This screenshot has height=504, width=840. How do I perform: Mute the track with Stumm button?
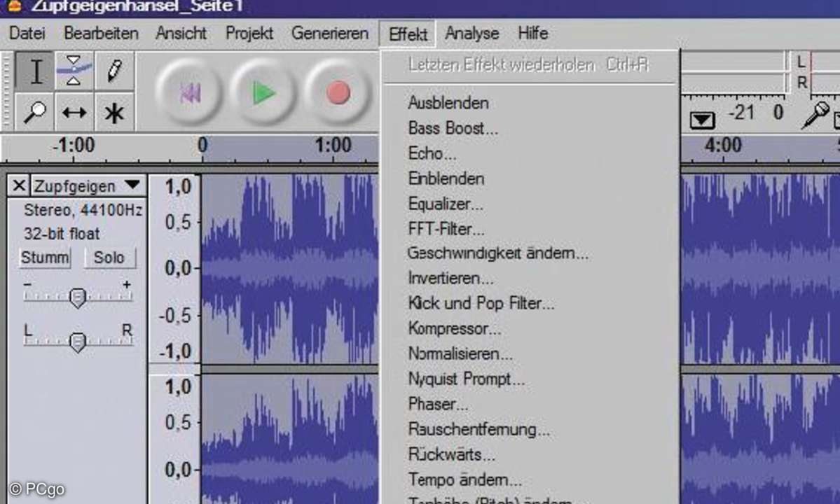(44, 258)
